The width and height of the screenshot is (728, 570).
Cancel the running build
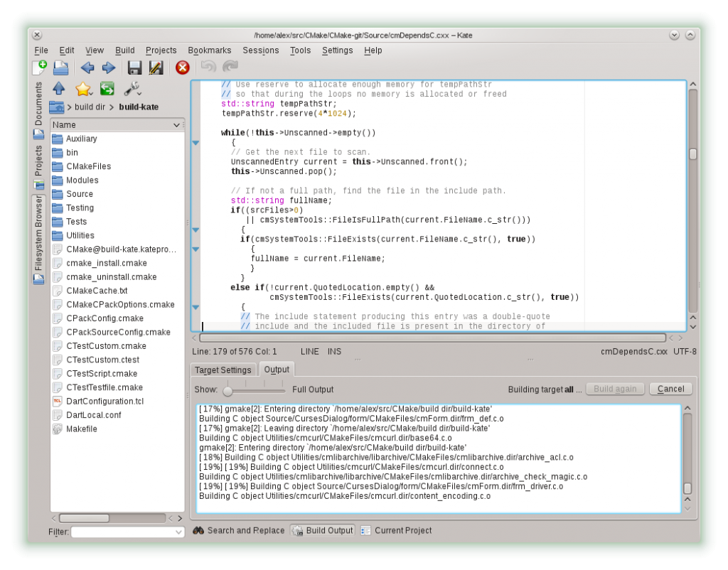(x=670, y=388)
